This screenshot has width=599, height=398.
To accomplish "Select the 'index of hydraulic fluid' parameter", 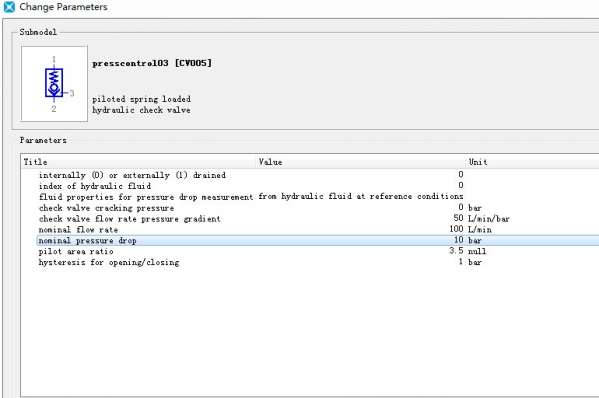I will [95, 186].
